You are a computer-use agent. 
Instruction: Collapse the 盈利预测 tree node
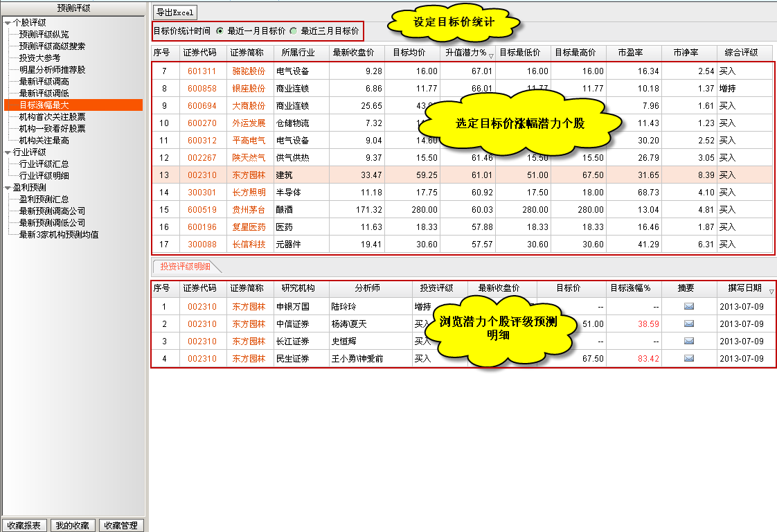tap(8, 188)
